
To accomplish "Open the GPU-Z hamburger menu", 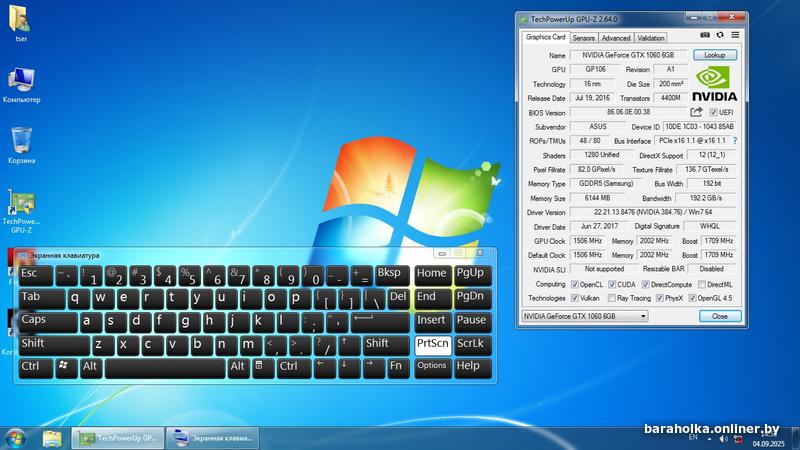I will click(x=734, y=35).
